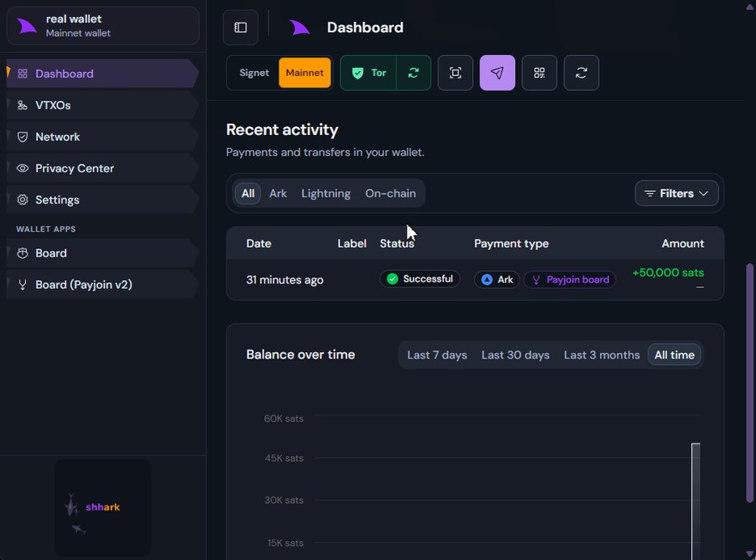
Task: Refresh the Tor connection icon
Action: (x=413, y=73)
